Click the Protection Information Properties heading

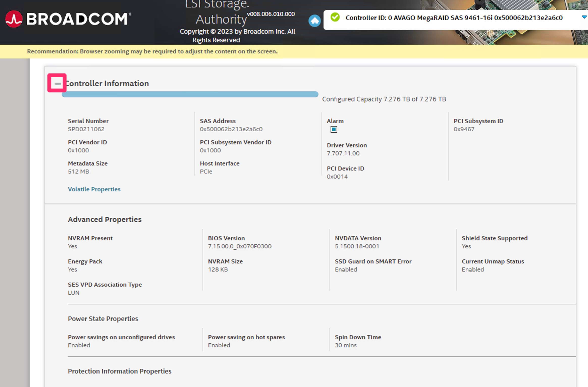119,371
